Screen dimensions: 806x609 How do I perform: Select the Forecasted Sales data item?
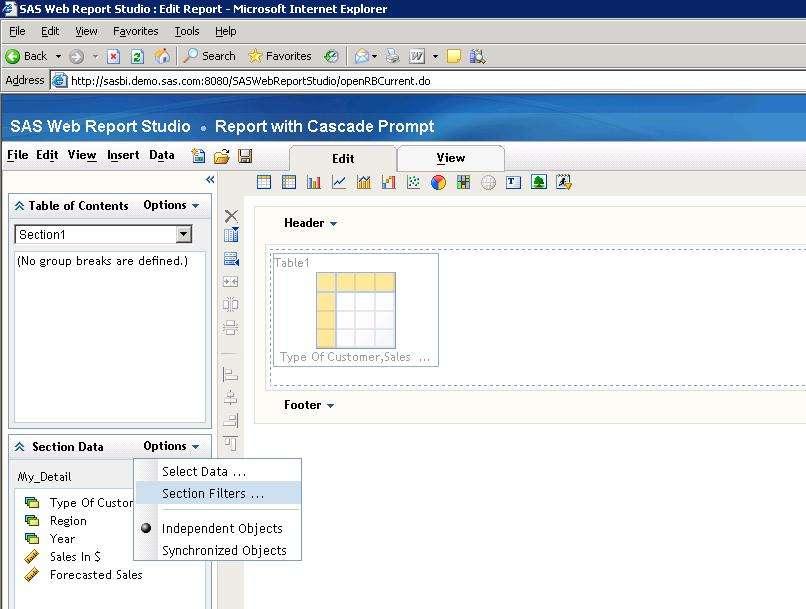click(x=96, y=575)
